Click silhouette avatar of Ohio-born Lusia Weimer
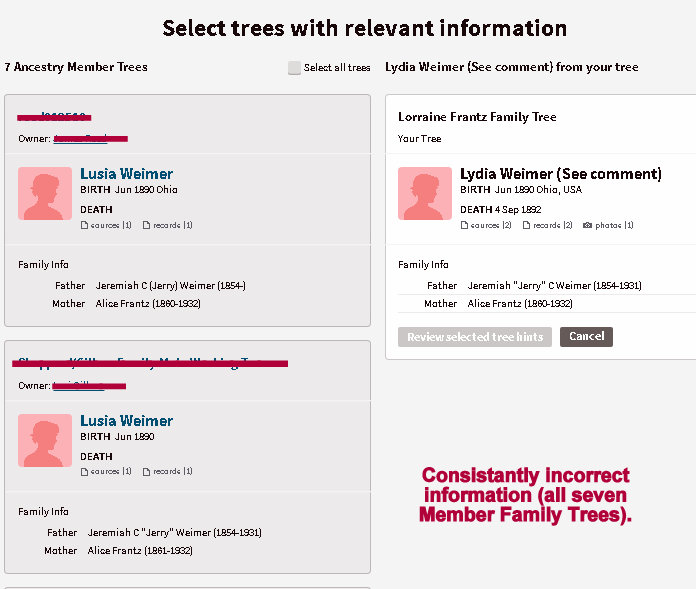Image resolution: width=696 pixels, height=589 pixels. point(45,193)
